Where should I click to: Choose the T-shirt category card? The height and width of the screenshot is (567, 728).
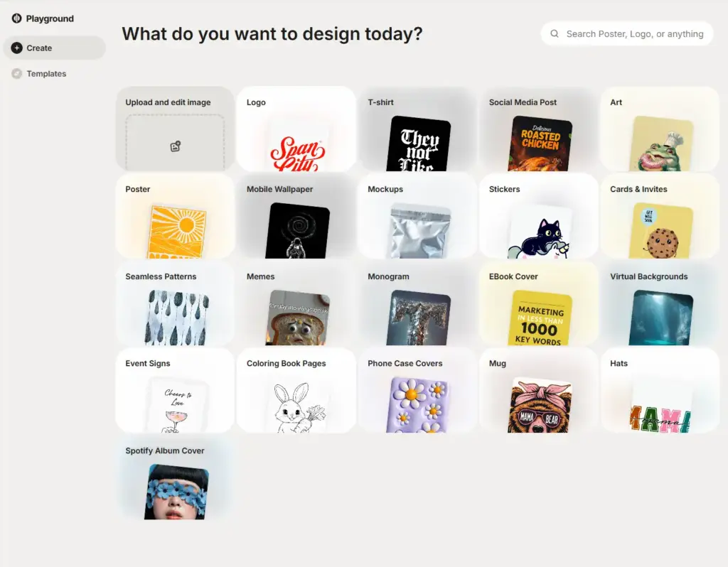point(417,129)
